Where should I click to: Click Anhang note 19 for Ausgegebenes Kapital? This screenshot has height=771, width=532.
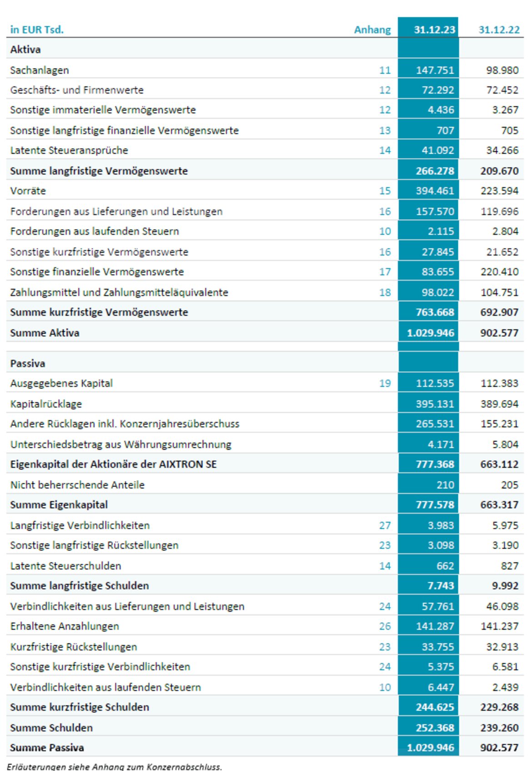coord(385,383)
